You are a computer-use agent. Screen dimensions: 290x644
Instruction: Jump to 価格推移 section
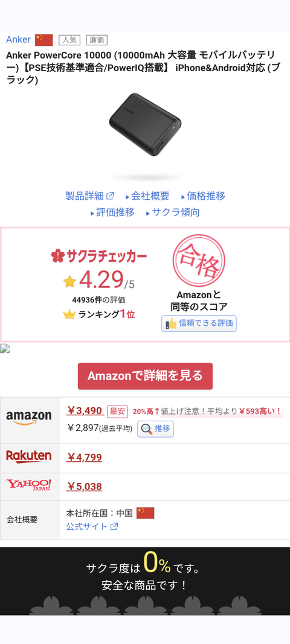click(203, 196)
